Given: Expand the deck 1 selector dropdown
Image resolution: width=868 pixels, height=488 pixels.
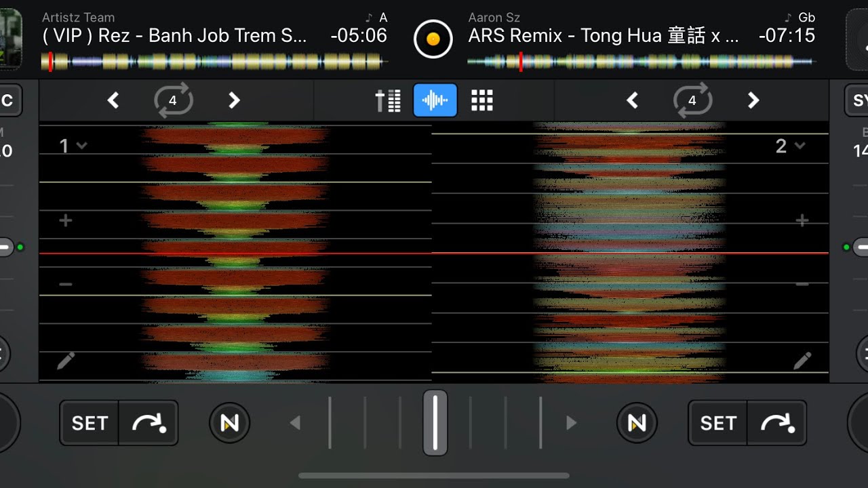Looking at the screenshot, I should click(x=73, y=146).
